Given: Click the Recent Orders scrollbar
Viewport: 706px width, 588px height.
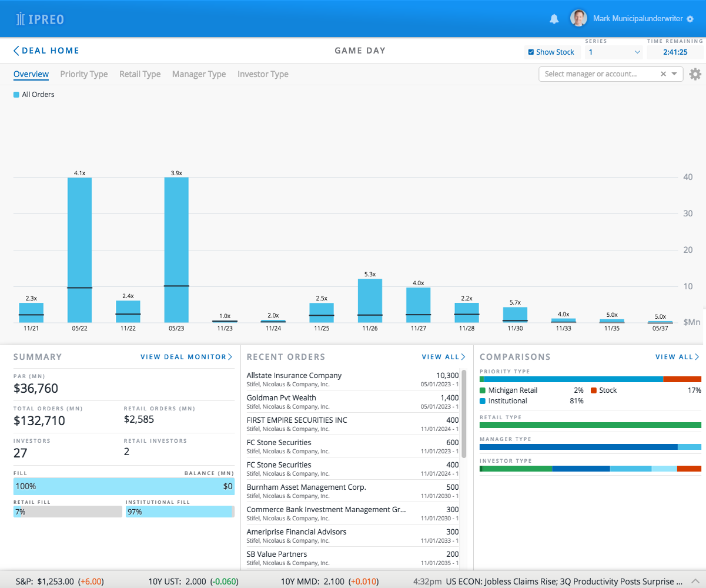Looking at the screenshot, I should (x=464, y=414).
